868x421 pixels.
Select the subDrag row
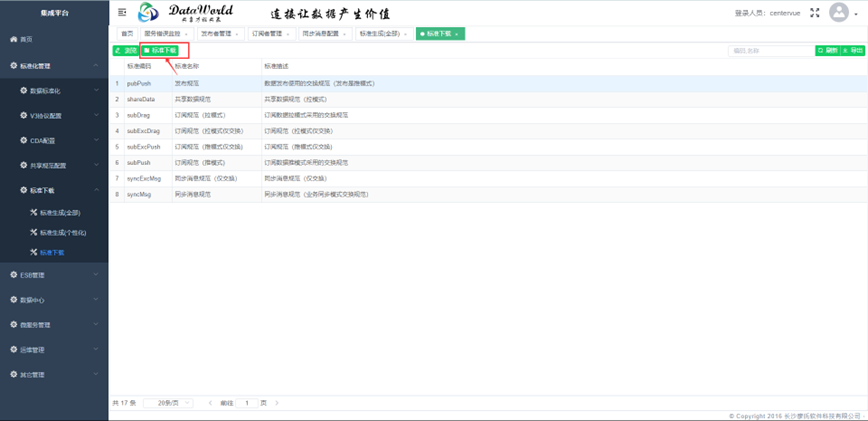click(x=488, y=115)
